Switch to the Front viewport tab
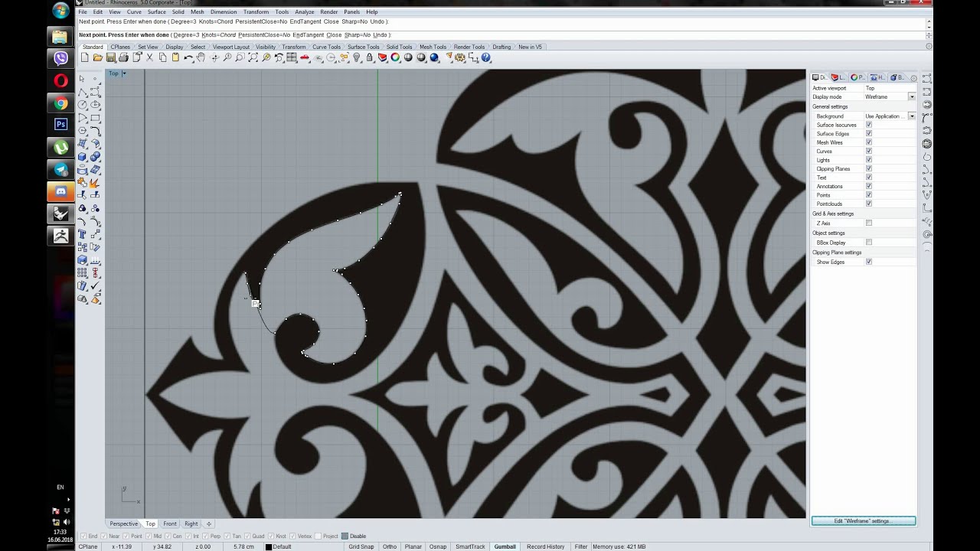Screen dimensions: 980x551 (170, 524)
